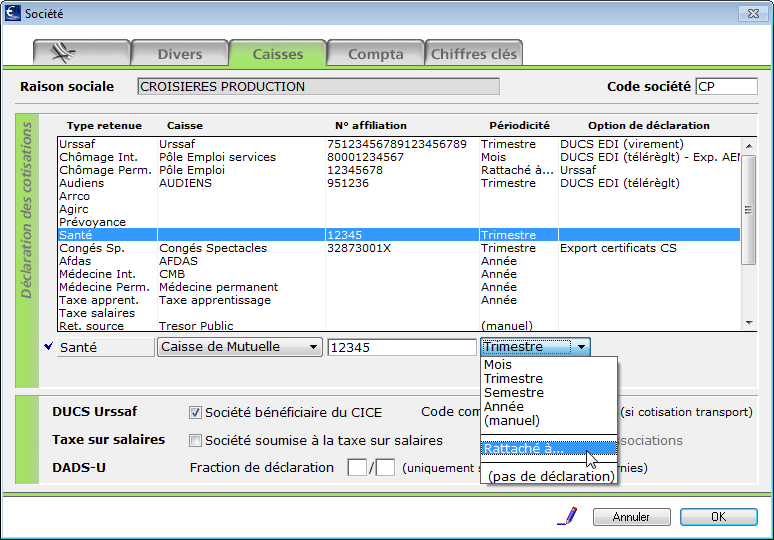Select the Arrco row
Image resolution: width=774 pixels, height=540 pixels.
[x=399, y=196]
